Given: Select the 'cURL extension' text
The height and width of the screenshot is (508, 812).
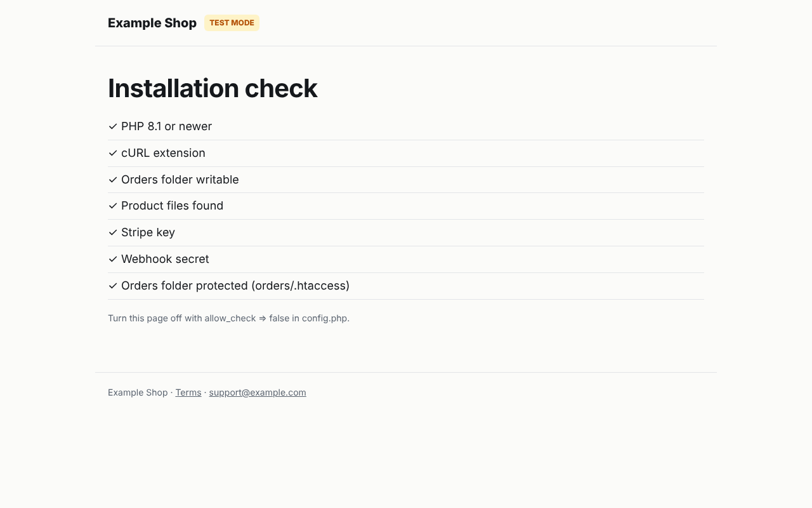Looking at the screenshot, I should coord(163,153).
